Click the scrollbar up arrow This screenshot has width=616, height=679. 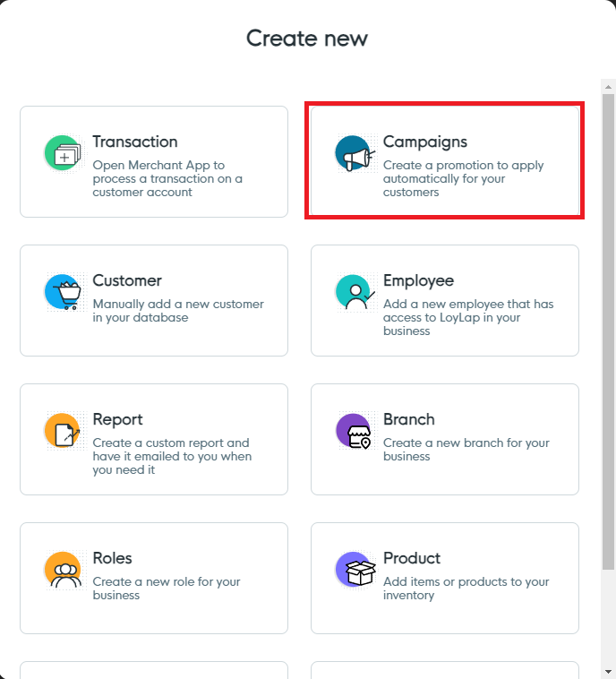point(608,86)
